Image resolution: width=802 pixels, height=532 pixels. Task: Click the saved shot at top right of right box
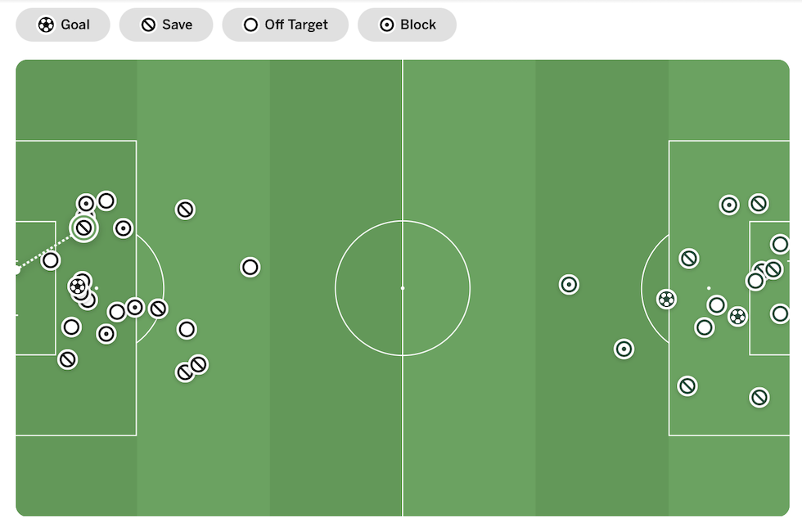click(759, 204)
